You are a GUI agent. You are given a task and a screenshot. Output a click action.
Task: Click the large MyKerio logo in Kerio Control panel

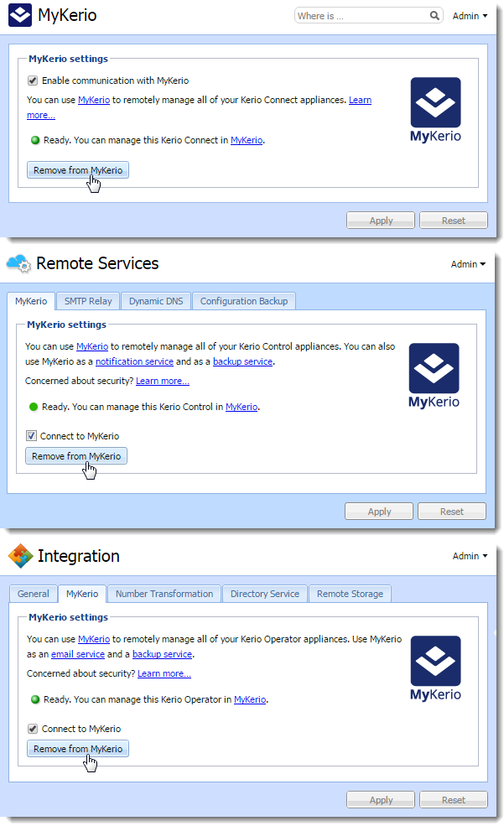tap(434, 376)
